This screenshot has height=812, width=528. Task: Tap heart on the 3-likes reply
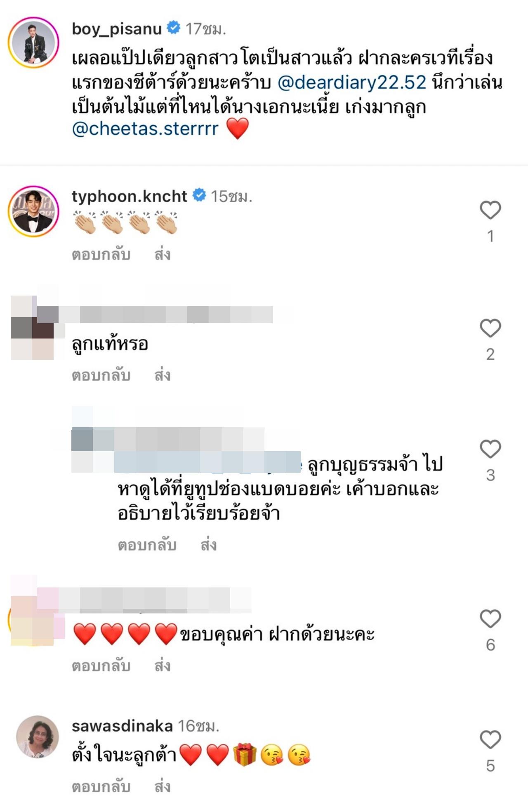coord(490,449)
